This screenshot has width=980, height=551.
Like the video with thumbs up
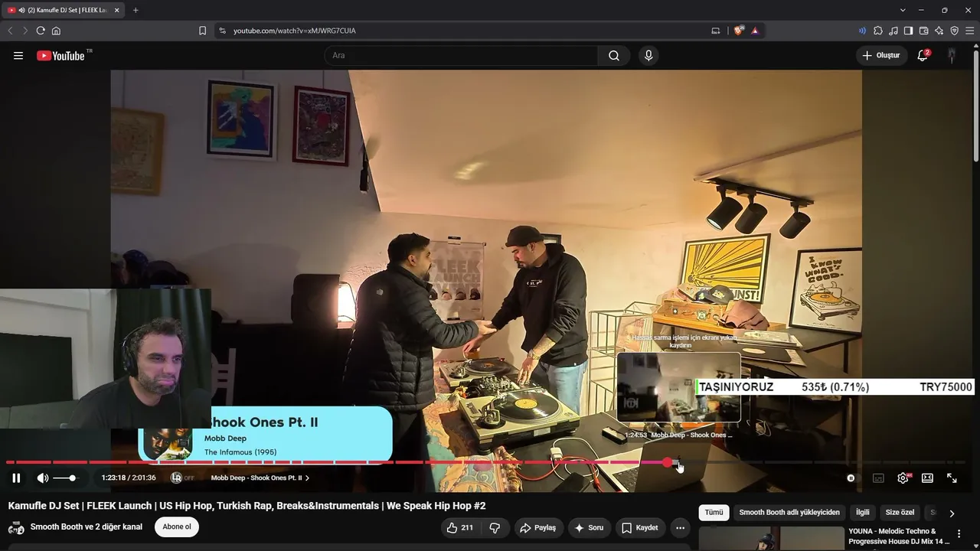coord(459,528)
